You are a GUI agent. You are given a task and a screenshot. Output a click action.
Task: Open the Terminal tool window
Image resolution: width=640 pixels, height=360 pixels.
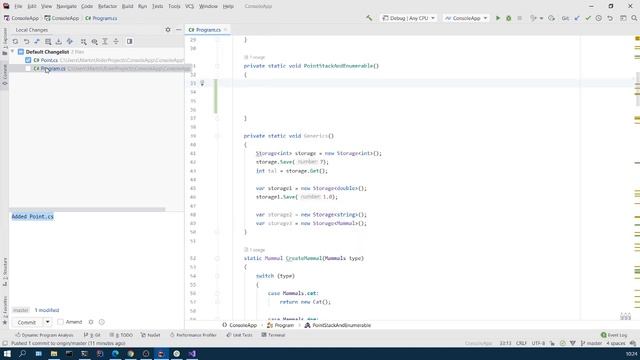click(x=273, y=335)
